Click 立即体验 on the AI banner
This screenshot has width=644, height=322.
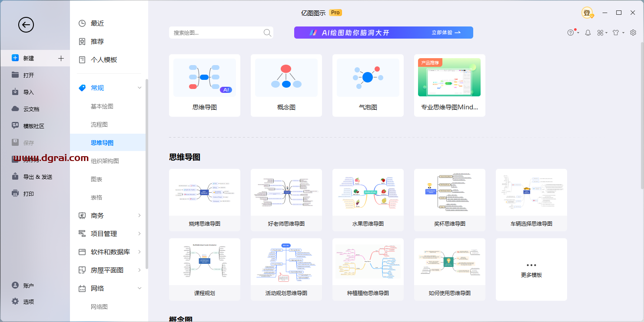[446, 33]
